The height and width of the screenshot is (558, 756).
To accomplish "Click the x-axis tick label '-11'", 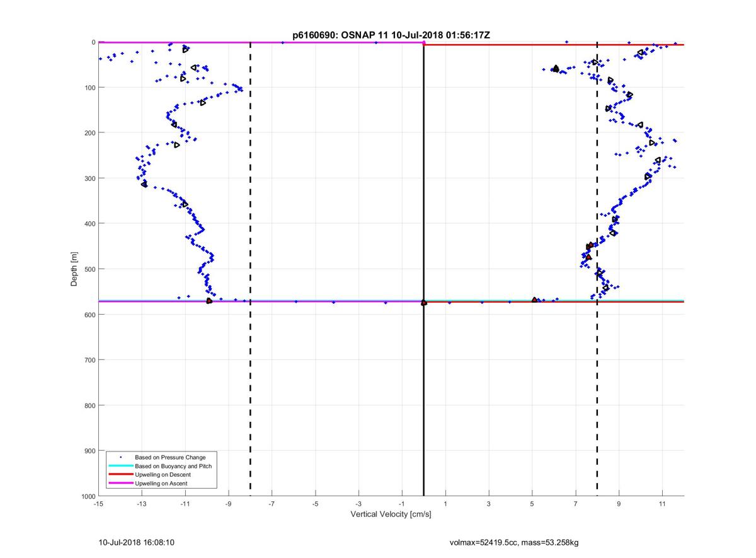I will [185, 504].
